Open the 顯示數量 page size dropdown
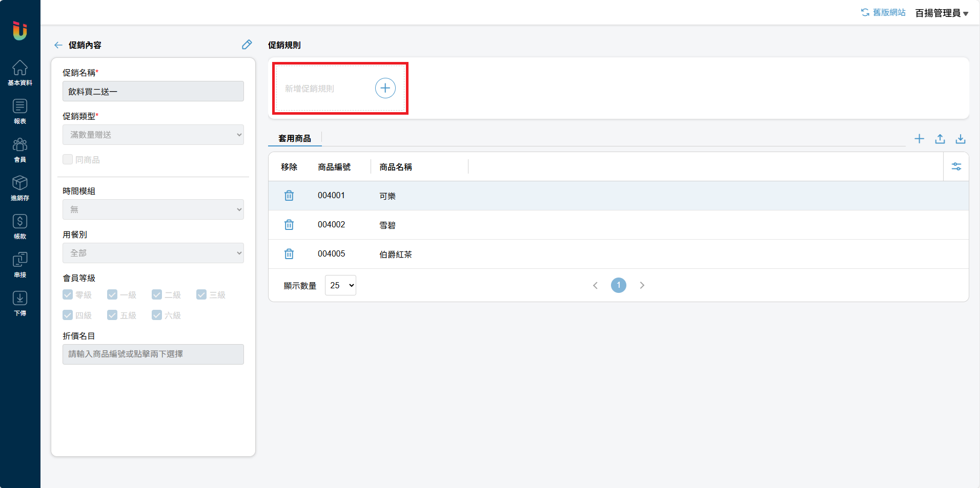This screenshot has width=980, height=488. coord(340,286)
